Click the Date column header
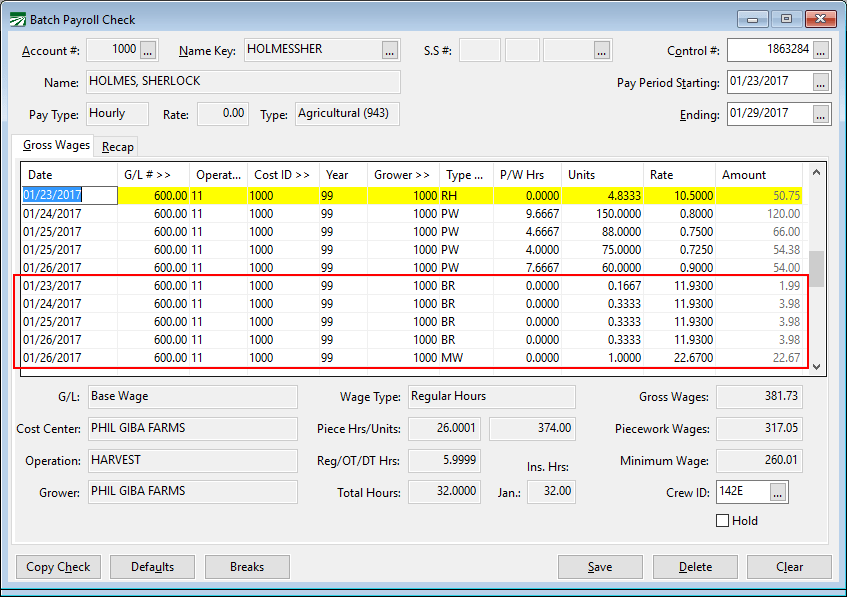The height and width of the screenshot is (597, 847). pos(70,175)
